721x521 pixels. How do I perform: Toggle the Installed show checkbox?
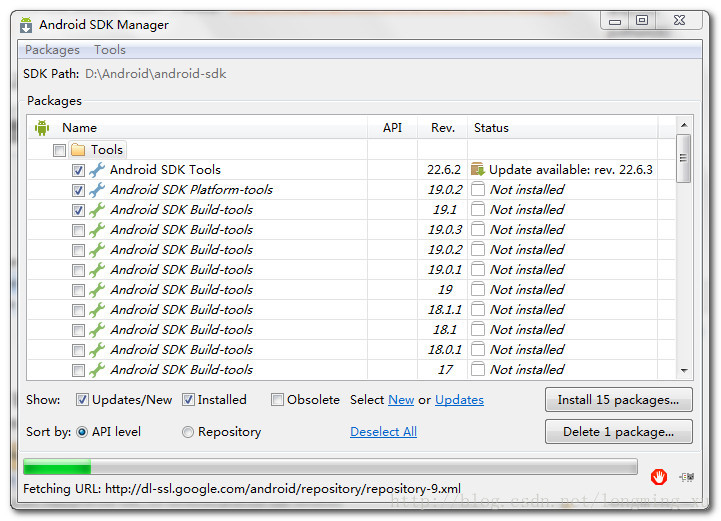click(188, 400)
